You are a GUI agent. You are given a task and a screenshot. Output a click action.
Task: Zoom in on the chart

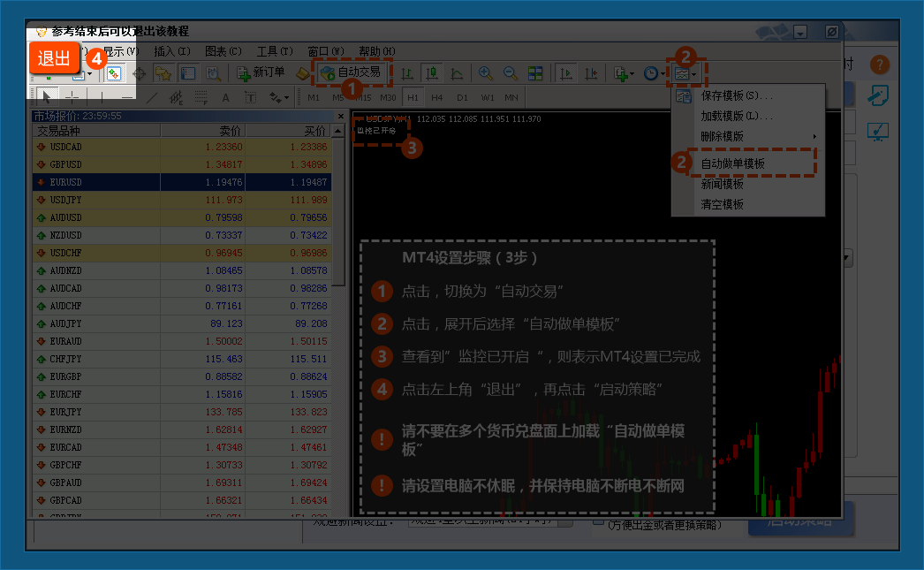(x=486, y=73)
